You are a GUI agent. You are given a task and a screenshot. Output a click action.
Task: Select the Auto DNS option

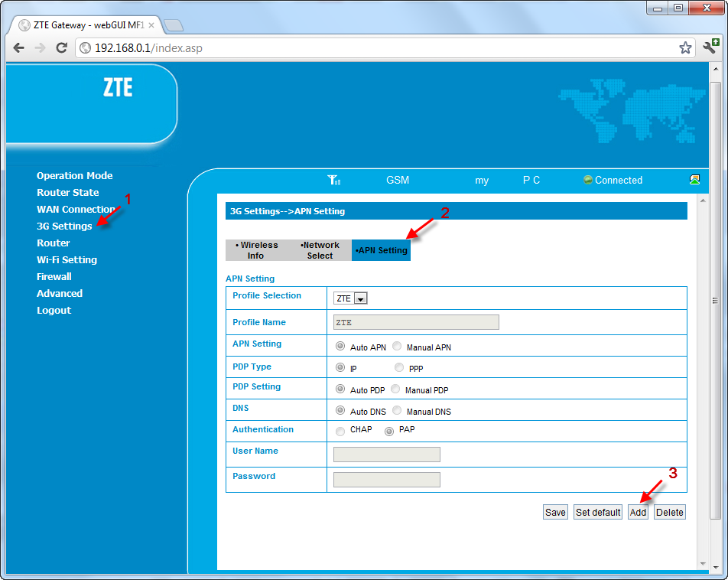(x=340, y=410)
